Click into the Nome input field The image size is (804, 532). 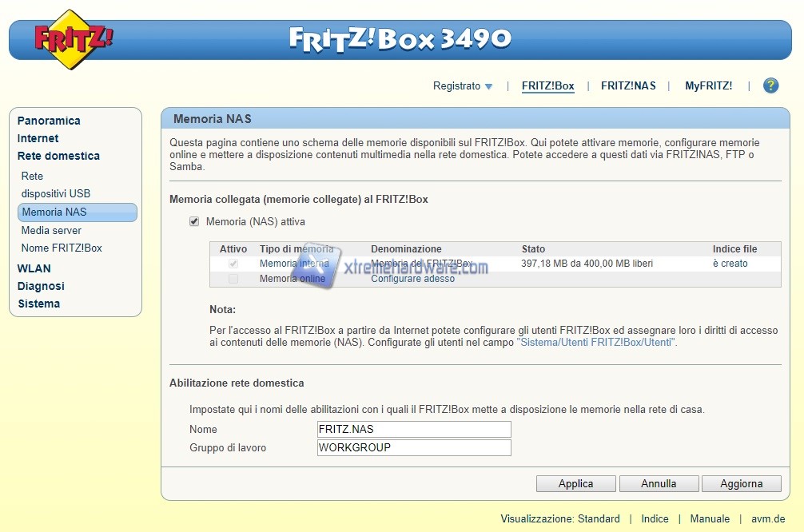coord(413,430)
